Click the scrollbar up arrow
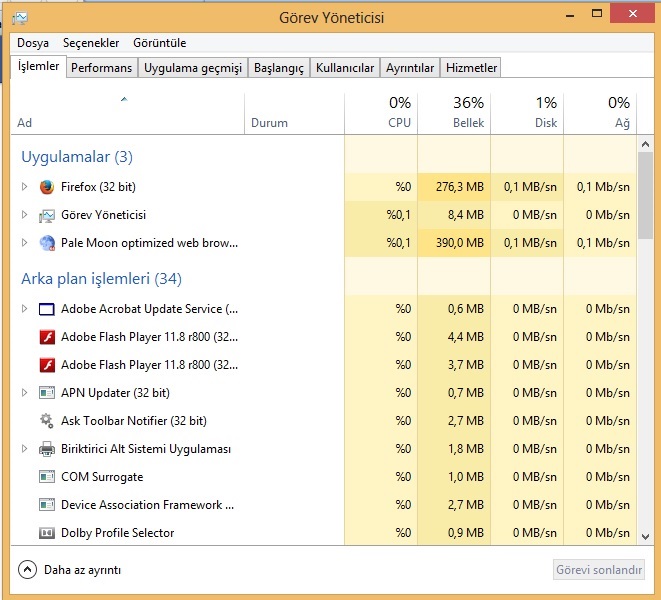661x600 pixels. (645, 144)
